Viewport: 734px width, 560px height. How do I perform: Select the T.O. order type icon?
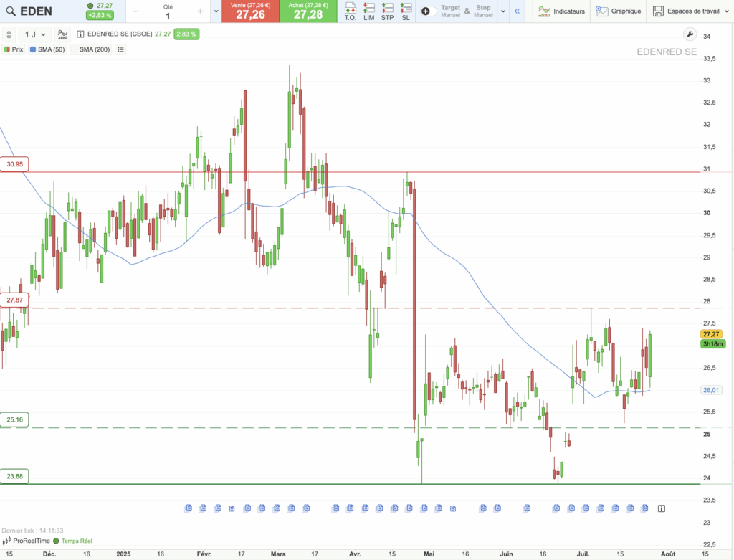[x=350, y=11]
